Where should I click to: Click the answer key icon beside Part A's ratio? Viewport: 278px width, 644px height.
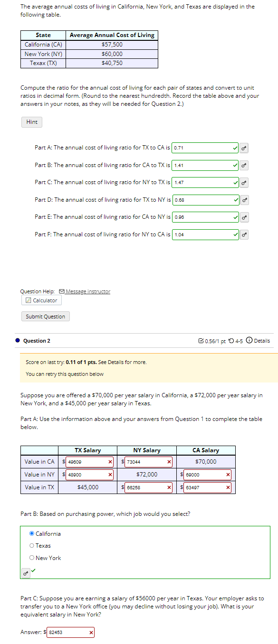244,148
